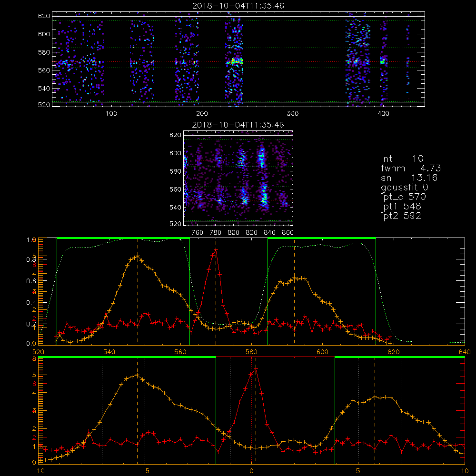
Task: Click x-axis label 760 on middle spectrogram
Action: pyautogui.click(x=198, y=233)
